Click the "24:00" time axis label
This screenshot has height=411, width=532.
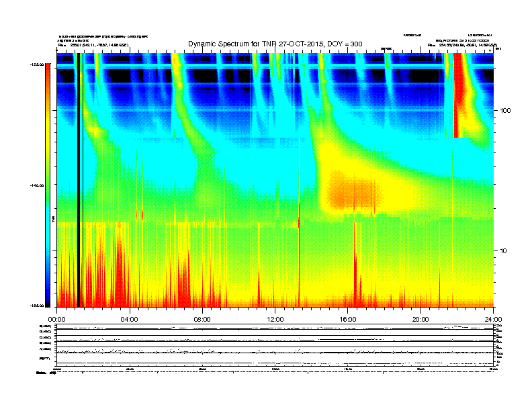pyautogui.click(x=493, y=320)
